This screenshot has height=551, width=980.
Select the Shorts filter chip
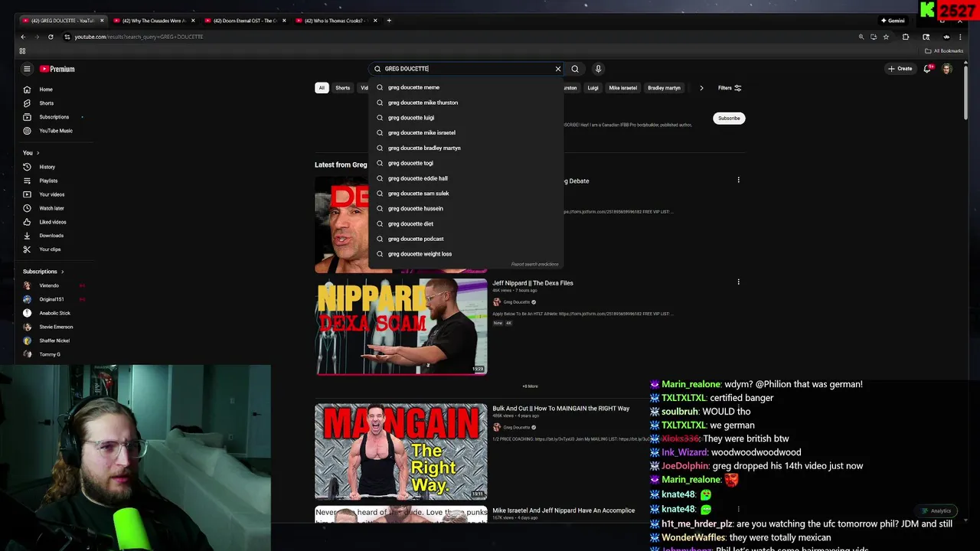[342, 88]
